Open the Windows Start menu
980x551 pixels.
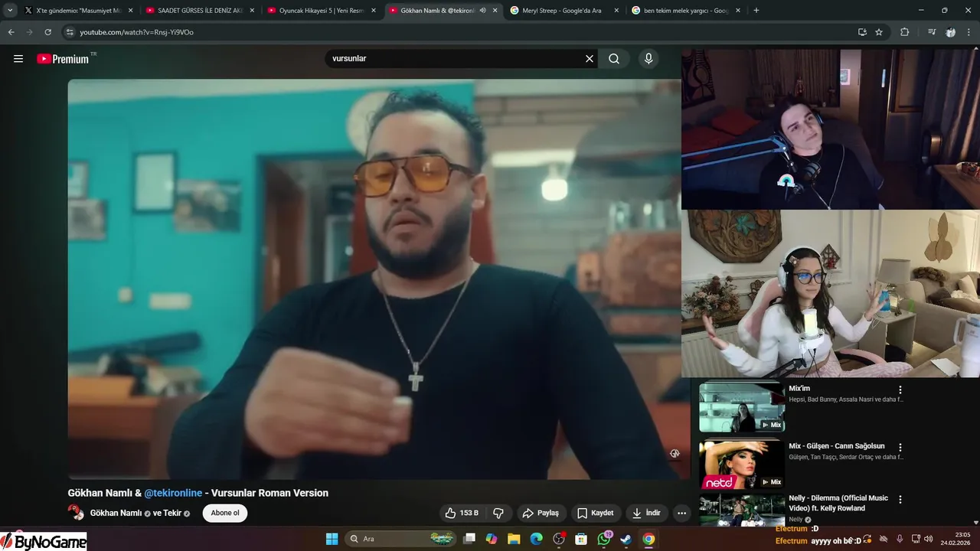point(332,539)
